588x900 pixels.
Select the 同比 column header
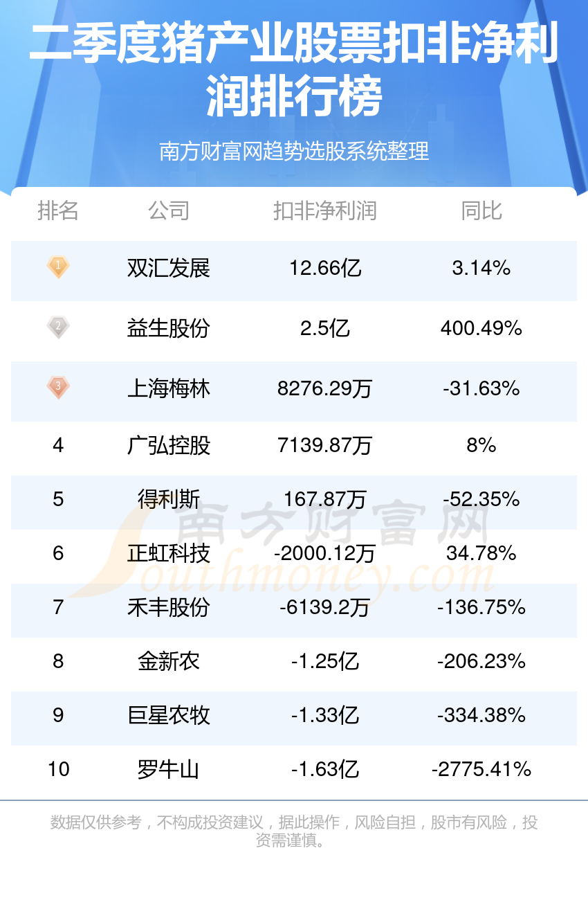coord(481,210)
